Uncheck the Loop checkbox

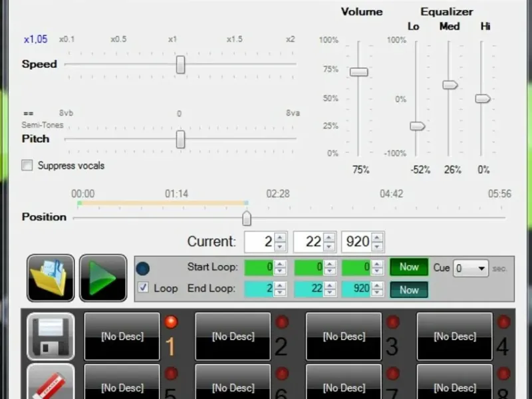point(143,288)
